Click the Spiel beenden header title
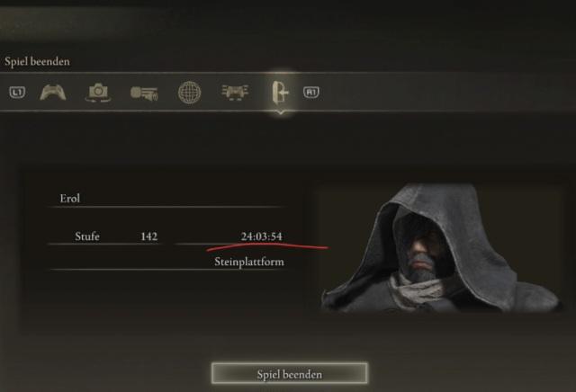 [37, 61]
